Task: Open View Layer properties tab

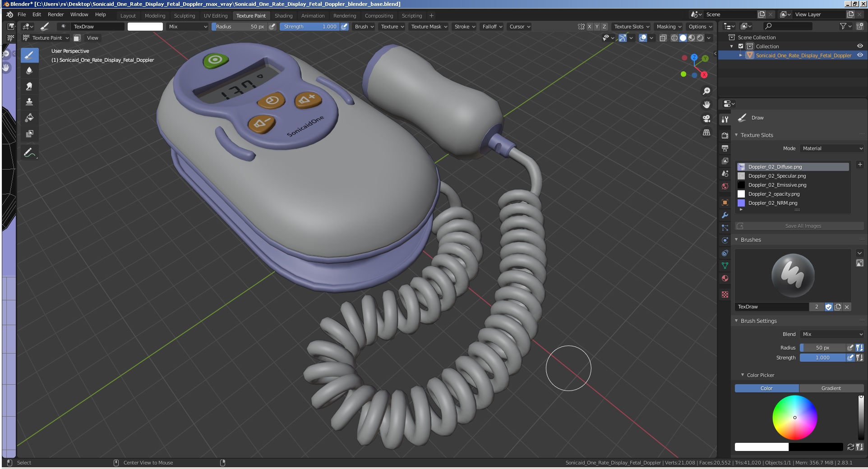Action: [x=725, y=161]
